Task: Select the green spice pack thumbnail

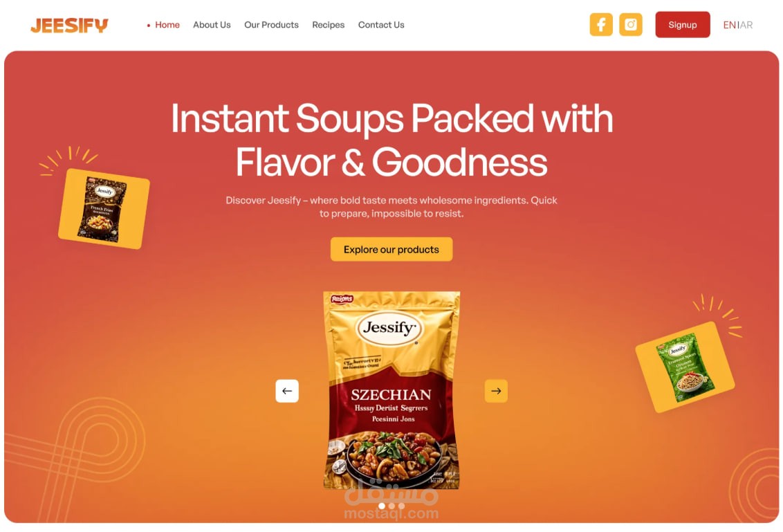Action: click(x=685, y=367)
